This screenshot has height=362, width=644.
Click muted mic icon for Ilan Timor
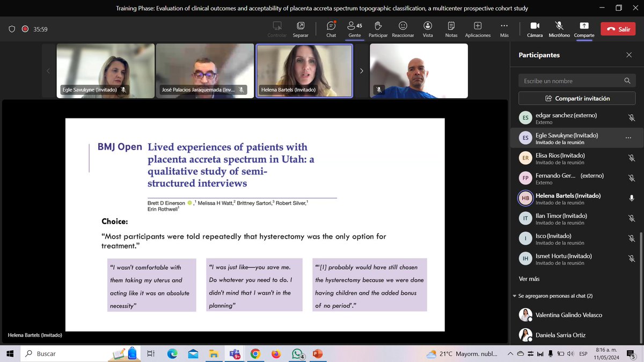pos(632,219)
